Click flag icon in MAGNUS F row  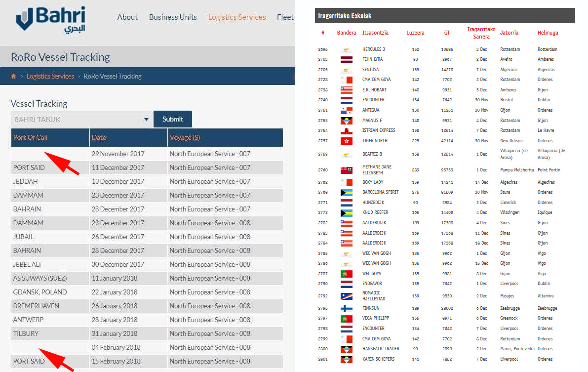tap(347, 121)
